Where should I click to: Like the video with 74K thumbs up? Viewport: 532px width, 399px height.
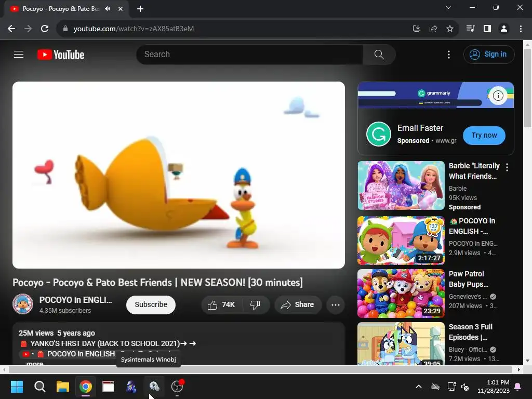point(221,304)
